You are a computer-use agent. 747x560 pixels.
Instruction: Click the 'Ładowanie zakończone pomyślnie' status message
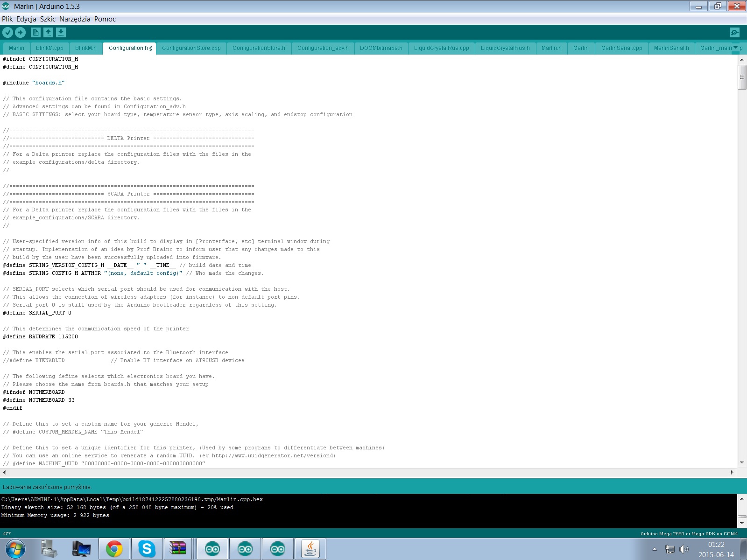tap(47, 487)
